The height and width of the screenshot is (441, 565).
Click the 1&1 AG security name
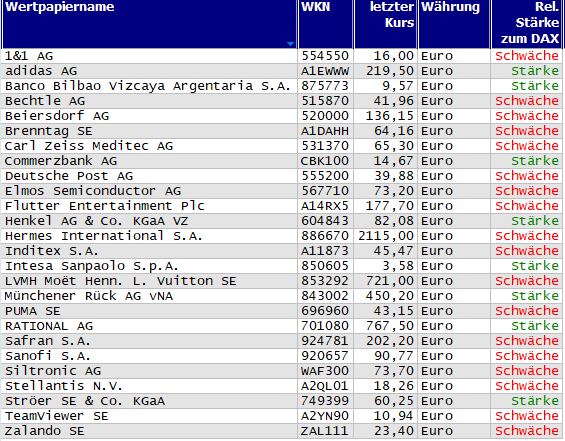tap(29, 56)
